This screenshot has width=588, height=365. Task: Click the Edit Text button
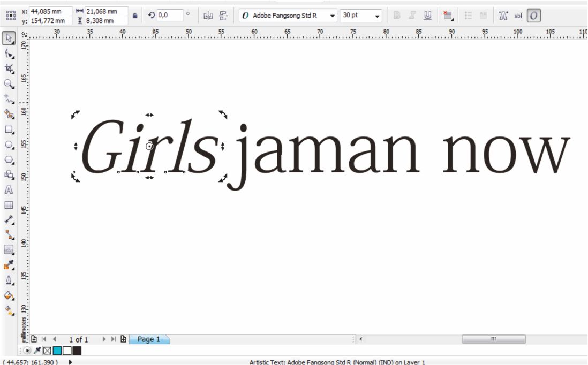[x=518, y=16]
